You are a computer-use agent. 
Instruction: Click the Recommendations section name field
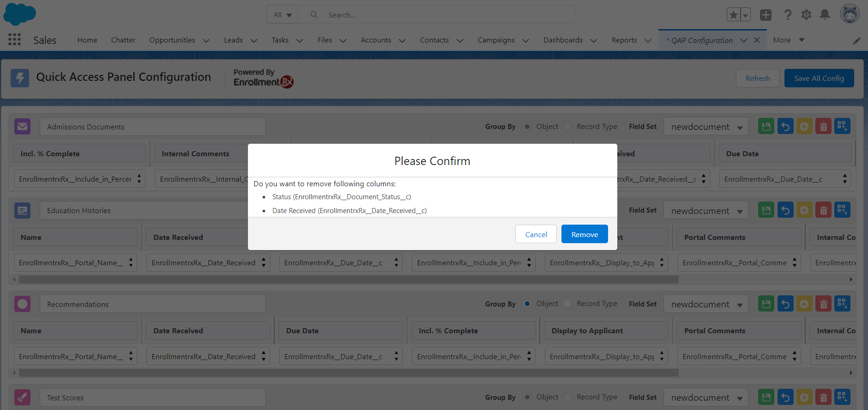152,304
